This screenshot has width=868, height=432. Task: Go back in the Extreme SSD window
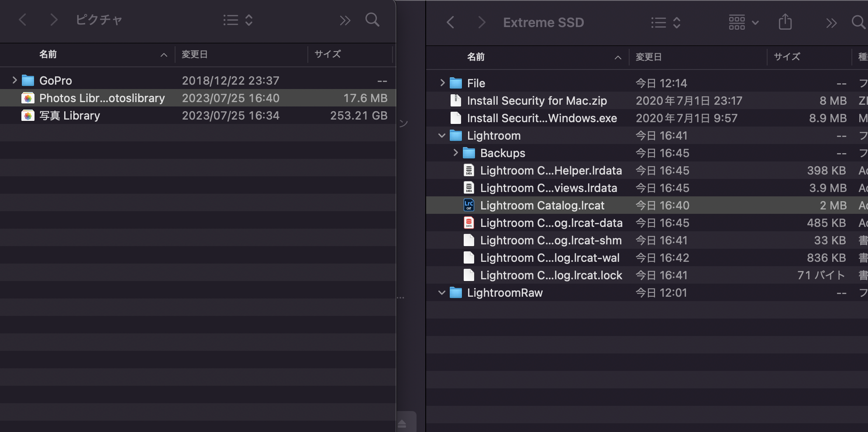click(451, 22)
